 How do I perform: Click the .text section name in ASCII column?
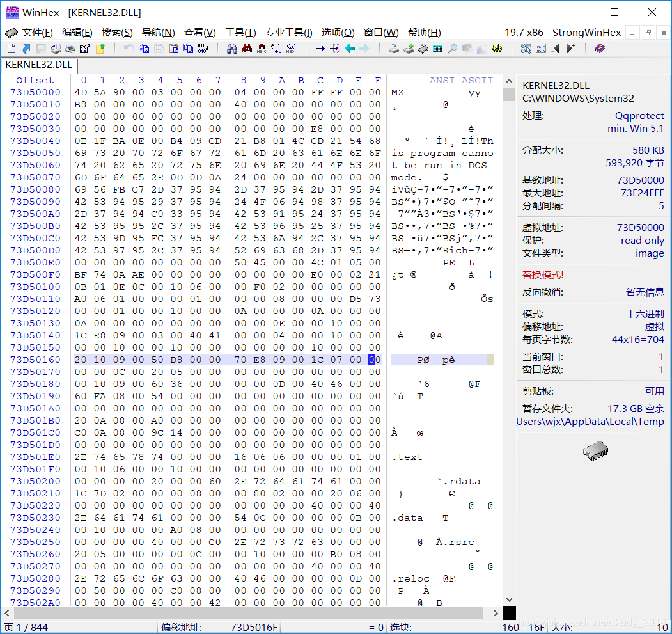407,457
